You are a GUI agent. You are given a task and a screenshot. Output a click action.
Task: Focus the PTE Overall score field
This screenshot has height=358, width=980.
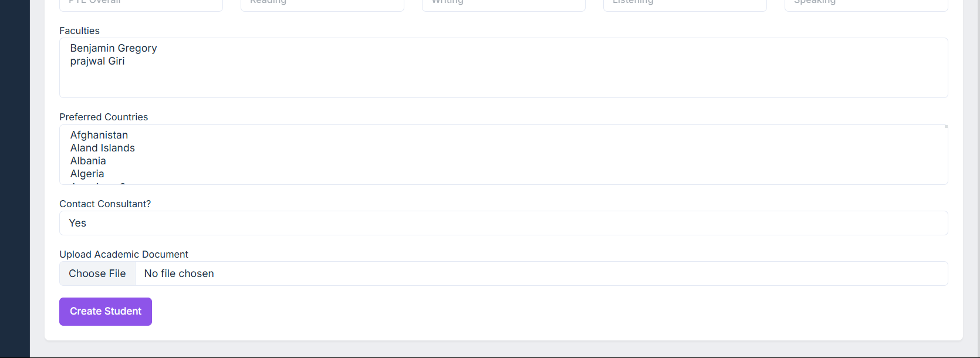141,5
